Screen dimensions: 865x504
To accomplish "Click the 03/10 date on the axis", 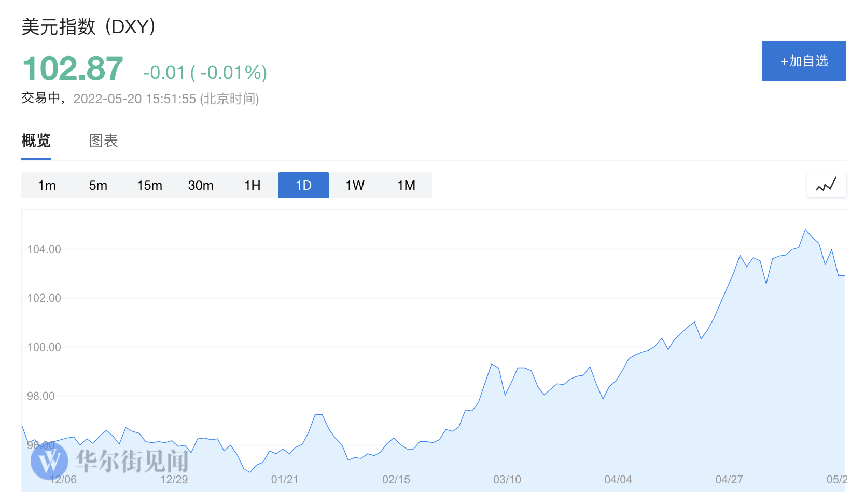I will 507,480.
